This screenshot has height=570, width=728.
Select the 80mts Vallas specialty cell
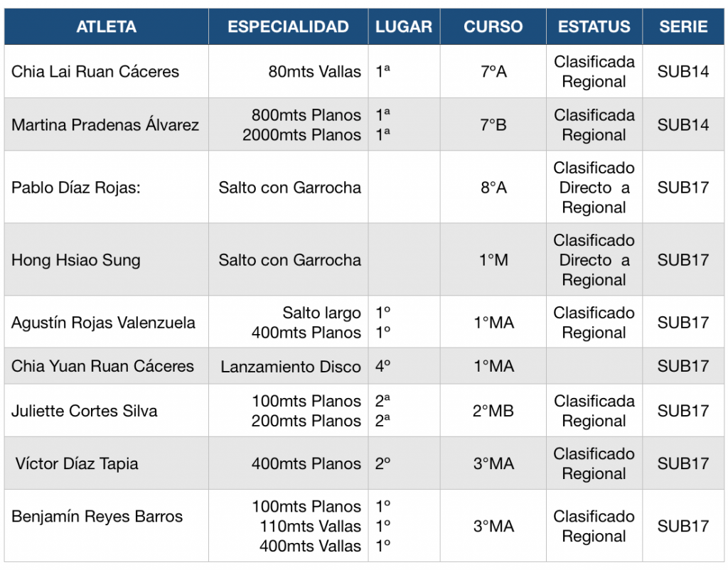pyautogui.click(x=289, y=71)
